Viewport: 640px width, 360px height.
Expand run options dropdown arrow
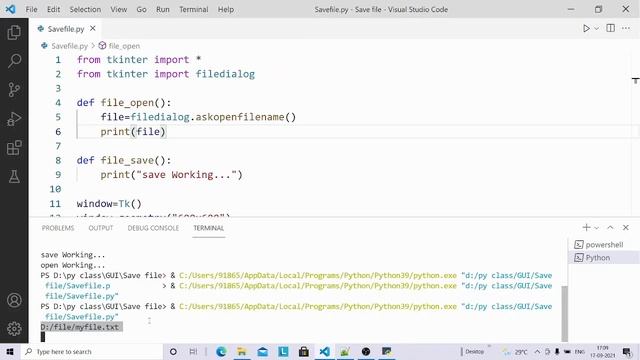(x=596, y=29)
